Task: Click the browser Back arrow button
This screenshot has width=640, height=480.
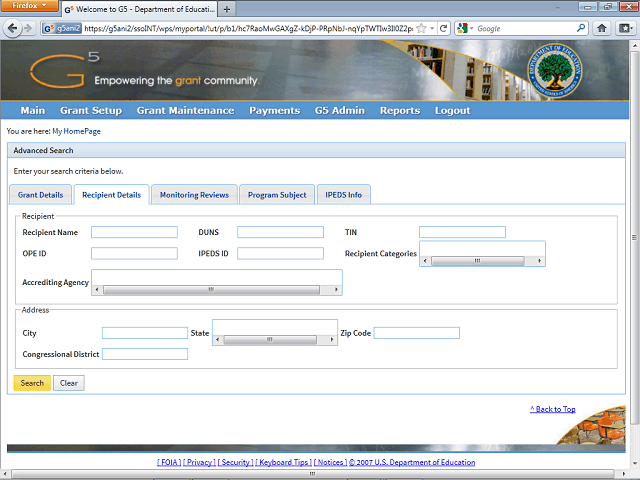Action: point(13,28)
